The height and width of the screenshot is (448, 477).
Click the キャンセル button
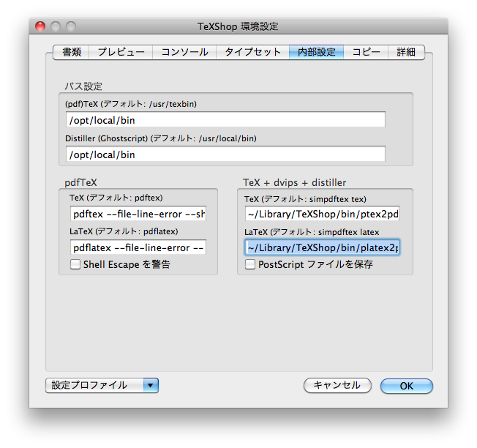pyautogui.click(x=337, y=385)
